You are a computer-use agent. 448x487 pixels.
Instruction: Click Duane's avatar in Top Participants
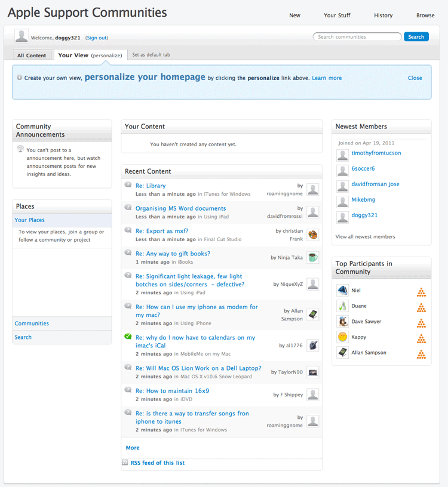tap(343, 306)
